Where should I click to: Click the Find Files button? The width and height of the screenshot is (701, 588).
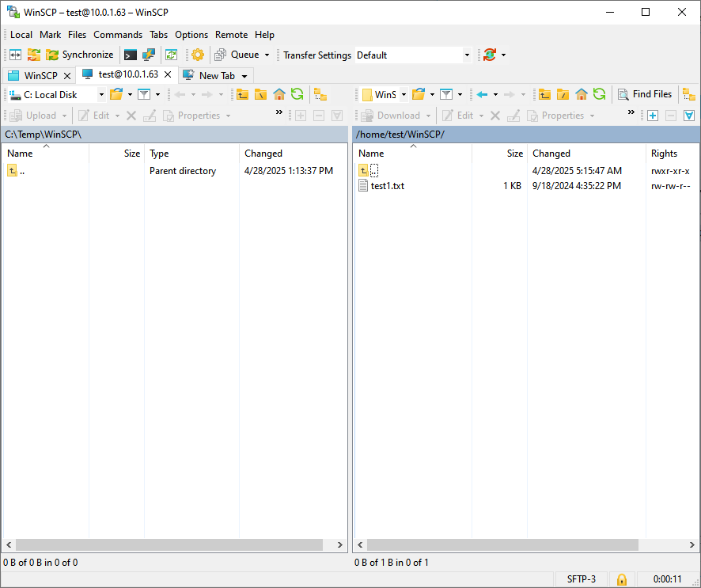644,94
